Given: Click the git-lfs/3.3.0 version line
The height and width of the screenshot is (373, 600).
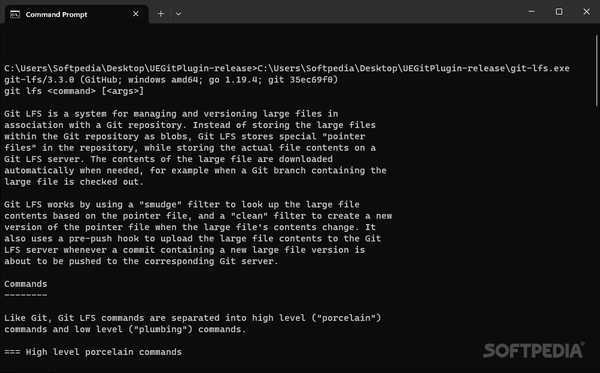Looking at the screenshot, I should [x=171, y=80].
